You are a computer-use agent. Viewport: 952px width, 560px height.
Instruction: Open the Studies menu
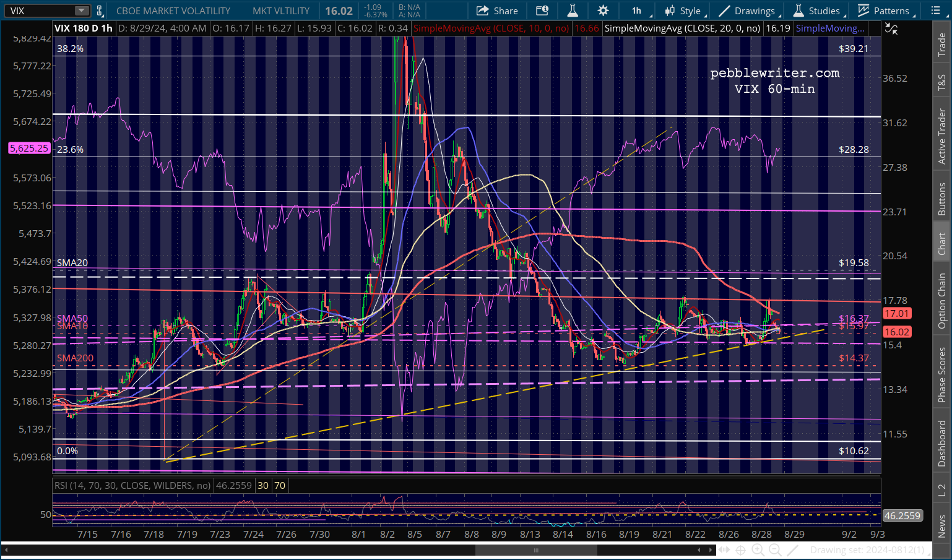[817, 11]
